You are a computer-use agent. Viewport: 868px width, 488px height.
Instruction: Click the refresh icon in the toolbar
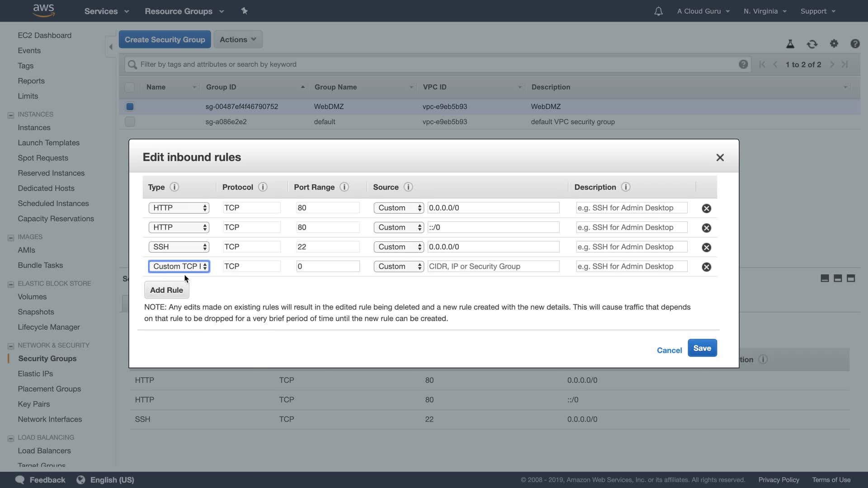[812, 44]
